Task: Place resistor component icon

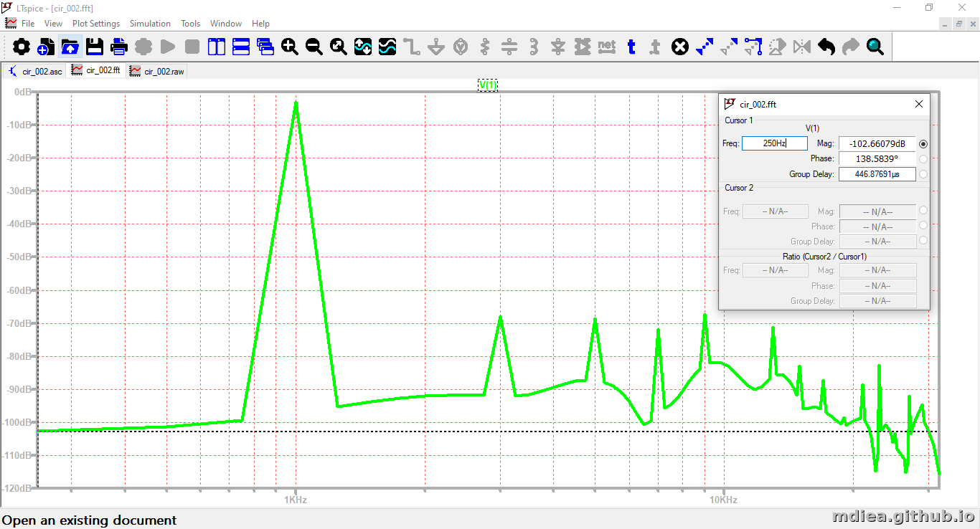Action: pyautogui.click(x=485, y=47)
